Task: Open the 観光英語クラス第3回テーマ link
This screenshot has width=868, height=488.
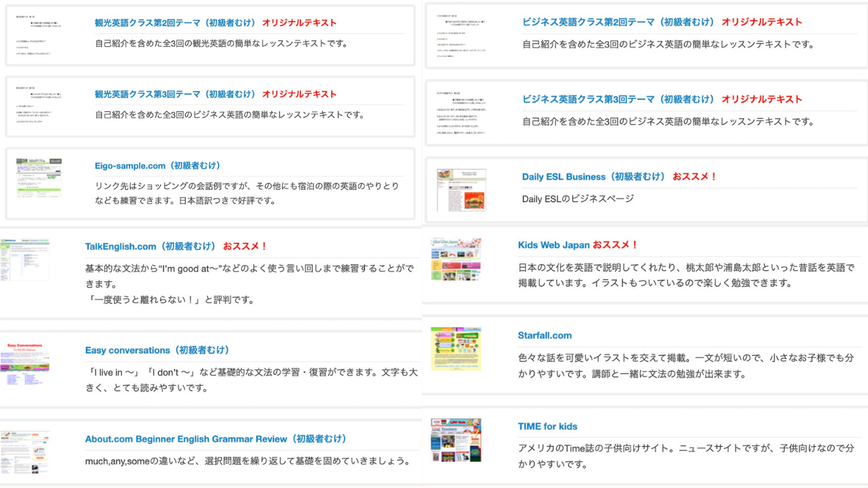Action: tap(176, 94)
